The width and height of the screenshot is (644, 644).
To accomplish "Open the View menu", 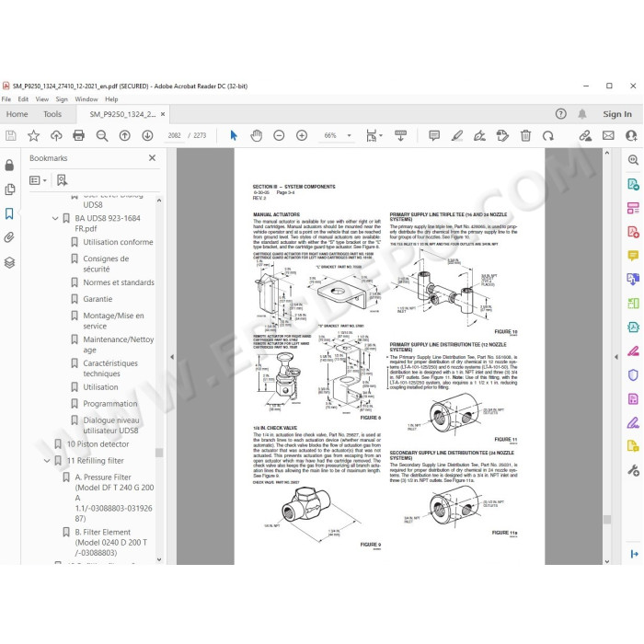I will (42, 99).
